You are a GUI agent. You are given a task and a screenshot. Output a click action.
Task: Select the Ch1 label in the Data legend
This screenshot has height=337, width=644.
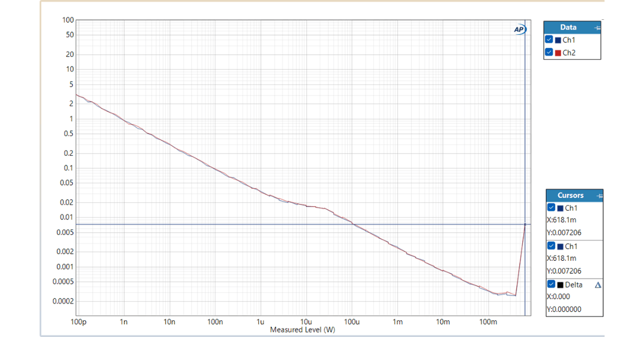click(x=569, y=40)
